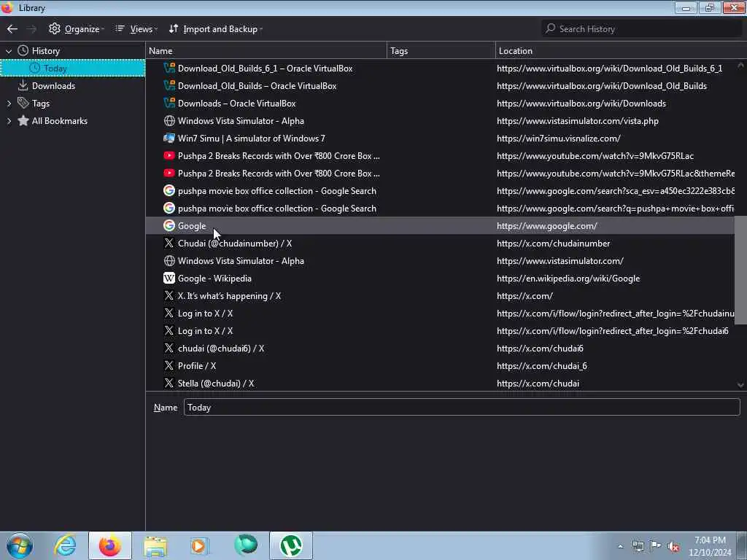Open Windows Media Player from taskbar

click(x=200, y=545)
